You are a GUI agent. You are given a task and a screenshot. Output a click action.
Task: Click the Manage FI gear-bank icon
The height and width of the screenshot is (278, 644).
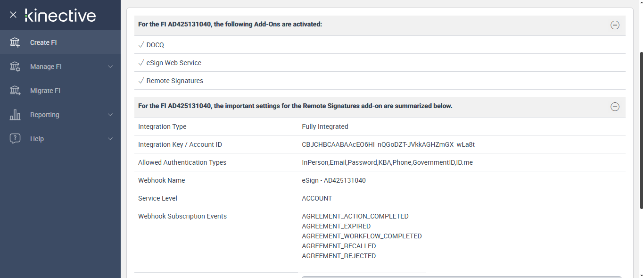point(15,67)
